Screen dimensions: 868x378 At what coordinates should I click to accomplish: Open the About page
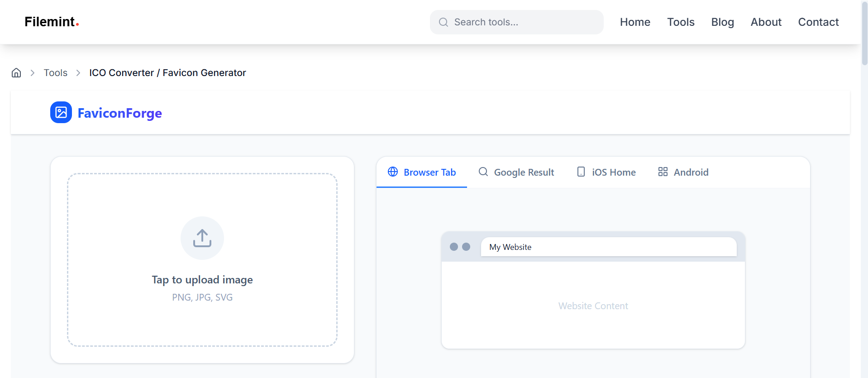point(766,22)
